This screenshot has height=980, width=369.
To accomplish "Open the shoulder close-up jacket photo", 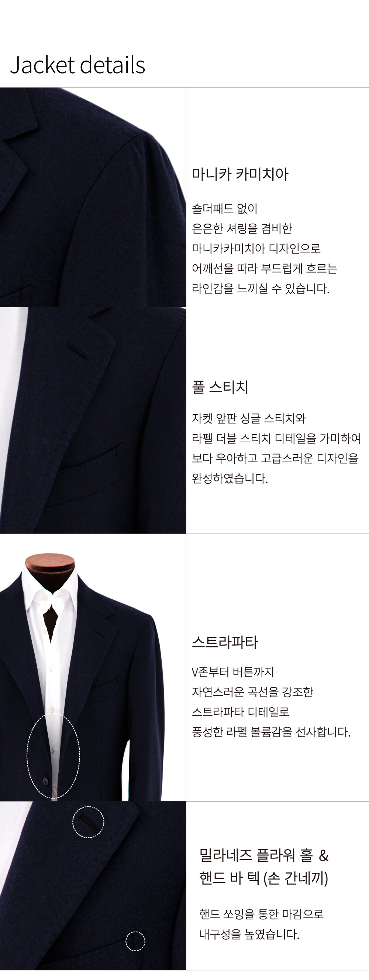I will (93, 197).
